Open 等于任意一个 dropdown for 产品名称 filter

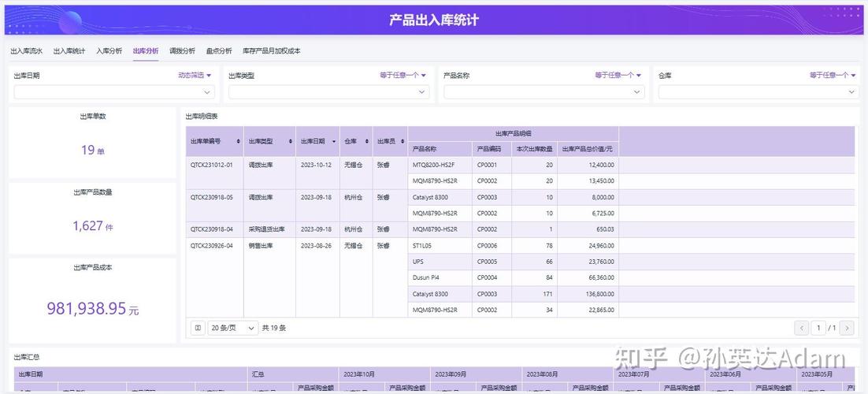click(x=618, y=76)
